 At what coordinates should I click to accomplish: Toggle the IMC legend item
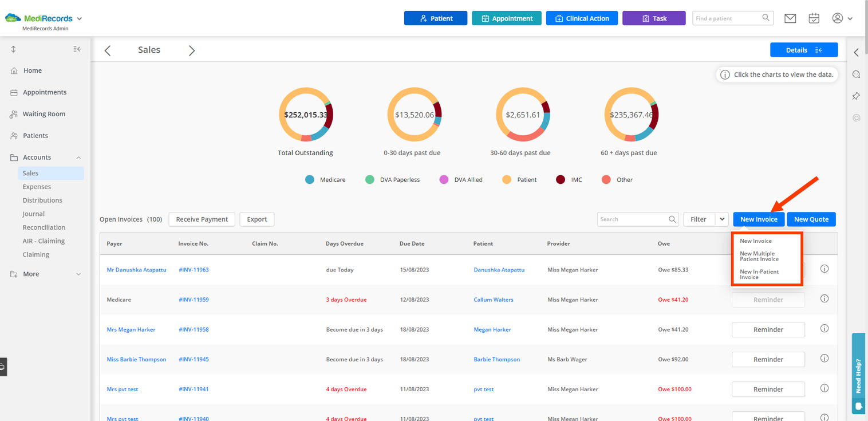(x=569, y=180)
